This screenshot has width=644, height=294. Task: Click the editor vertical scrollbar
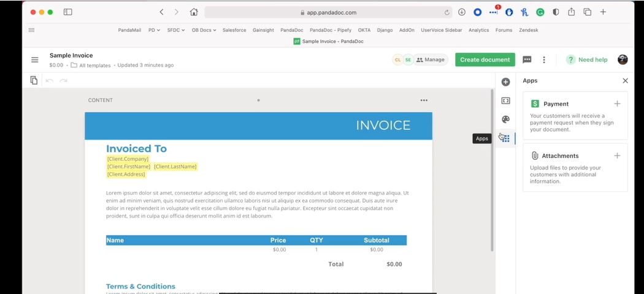coord(492,170)
